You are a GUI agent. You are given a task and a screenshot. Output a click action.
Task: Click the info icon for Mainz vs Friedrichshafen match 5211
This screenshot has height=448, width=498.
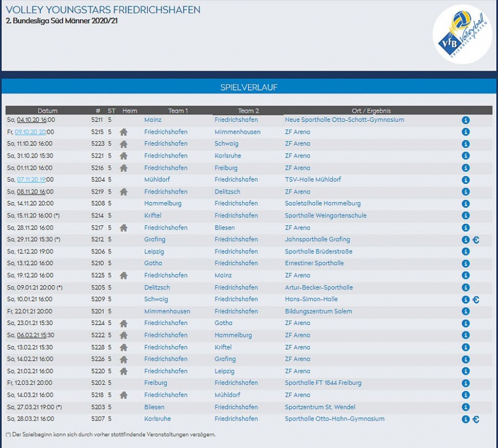(466, 120)
